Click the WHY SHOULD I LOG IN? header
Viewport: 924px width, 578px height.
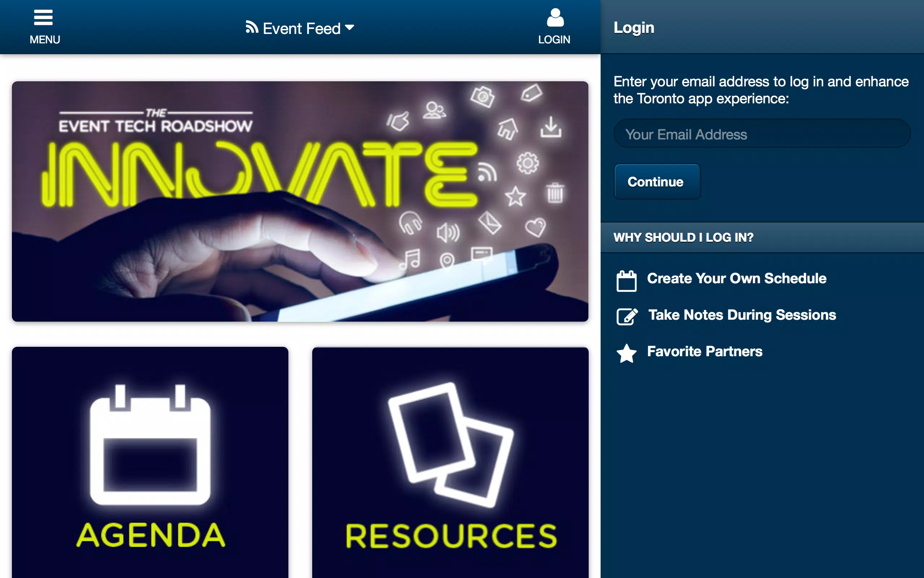click(x=762, y=237)
